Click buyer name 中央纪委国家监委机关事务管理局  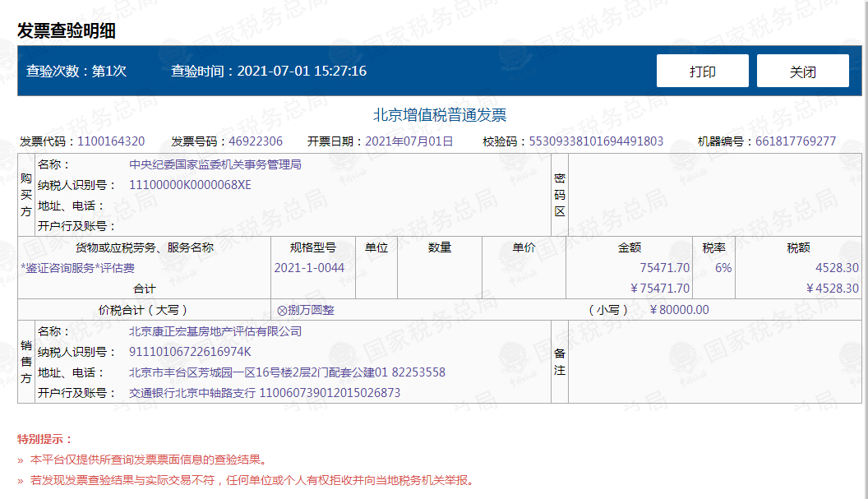[x=215, y=164]
